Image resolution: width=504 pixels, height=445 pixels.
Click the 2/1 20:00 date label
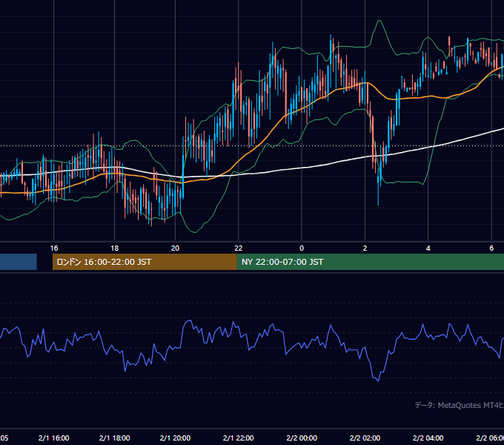coord(175,438)
